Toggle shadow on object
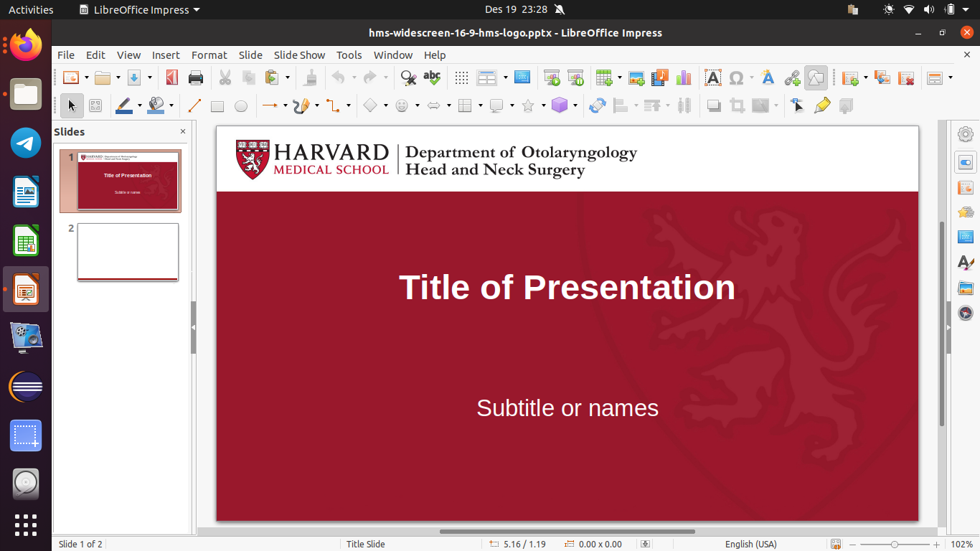This screenshot has height=551, width=980. pos(713,106)
